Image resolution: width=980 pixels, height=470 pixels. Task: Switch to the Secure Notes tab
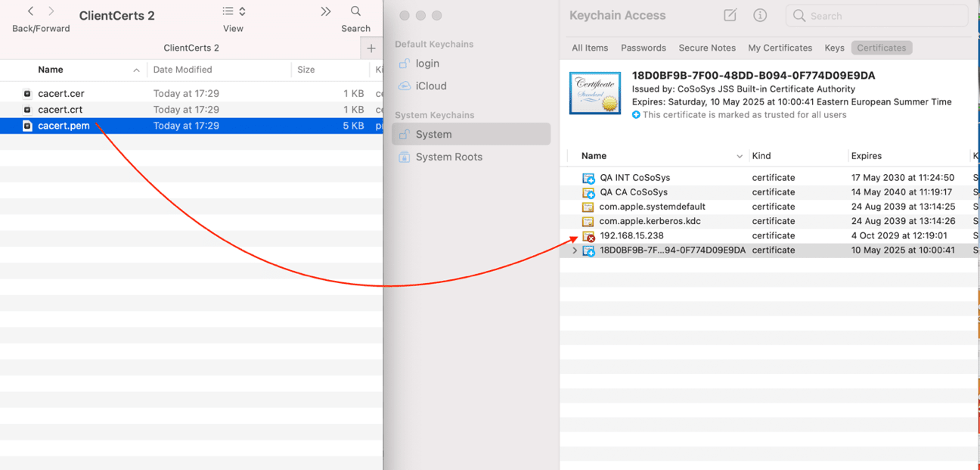click(707, 48)
